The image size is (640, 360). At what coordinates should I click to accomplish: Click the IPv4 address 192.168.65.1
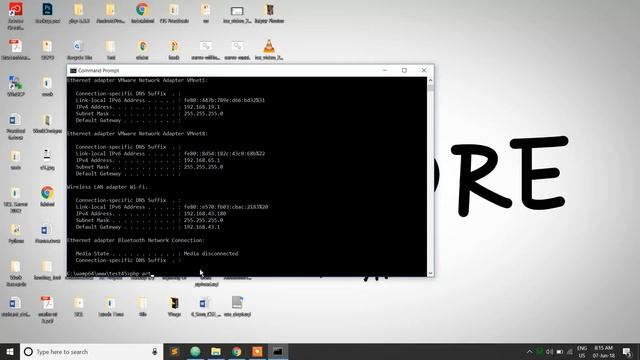[202, 160]
